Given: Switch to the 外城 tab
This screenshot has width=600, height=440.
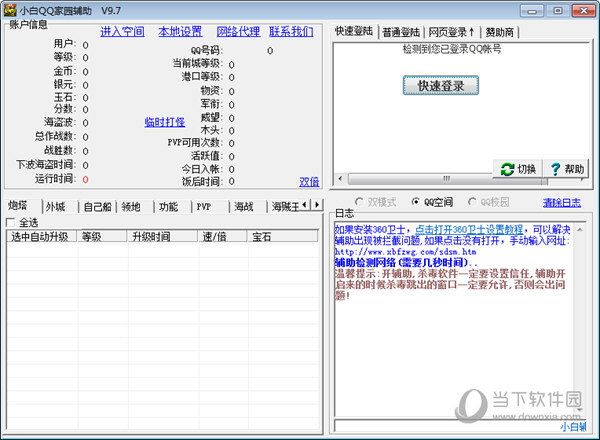Looking at the screenshot, I should pyautogui.click(x=56, y=207).
